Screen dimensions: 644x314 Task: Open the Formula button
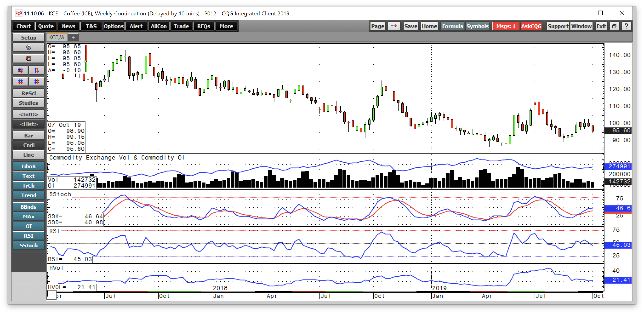coord(452,26)
